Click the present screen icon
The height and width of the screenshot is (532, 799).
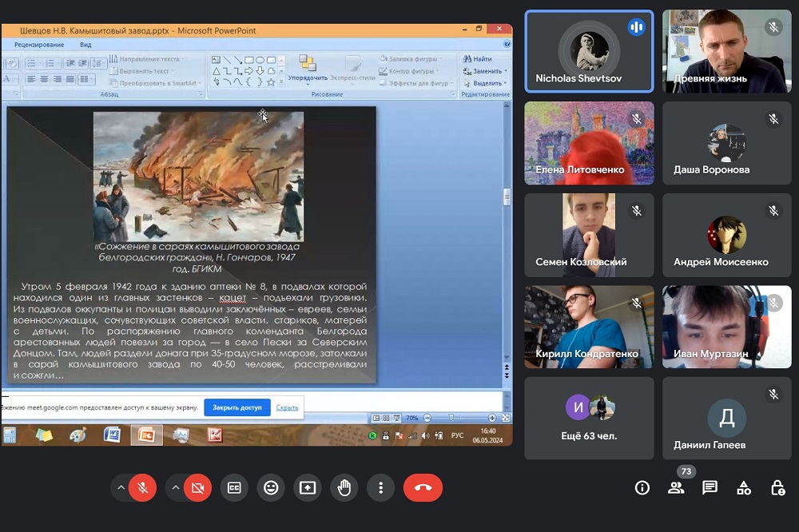pyautogui.click(x=308, y=487)
